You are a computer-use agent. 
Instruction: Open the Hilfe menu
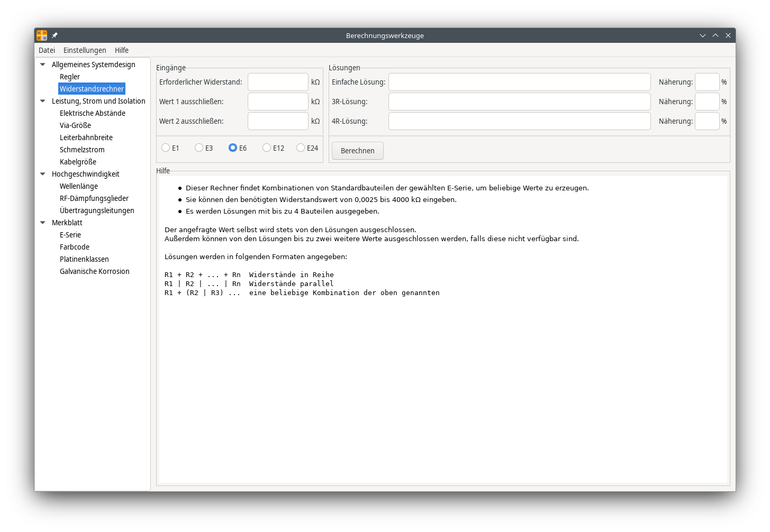122,50
